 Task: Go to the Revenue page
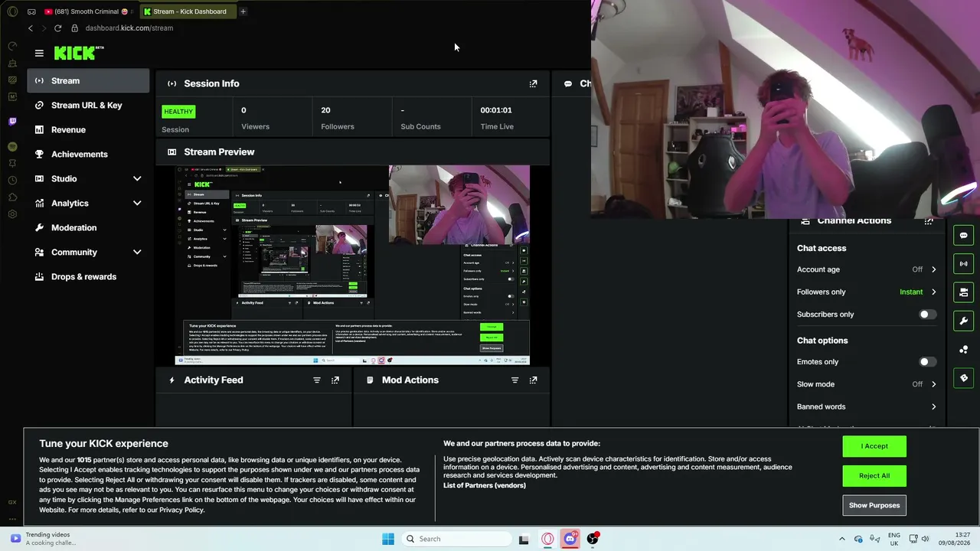88,129
